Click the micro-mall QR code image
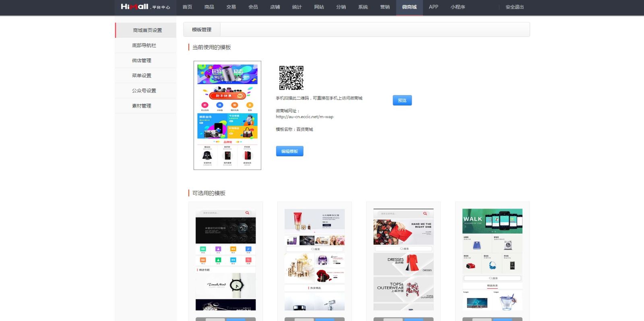 point(291,78)
